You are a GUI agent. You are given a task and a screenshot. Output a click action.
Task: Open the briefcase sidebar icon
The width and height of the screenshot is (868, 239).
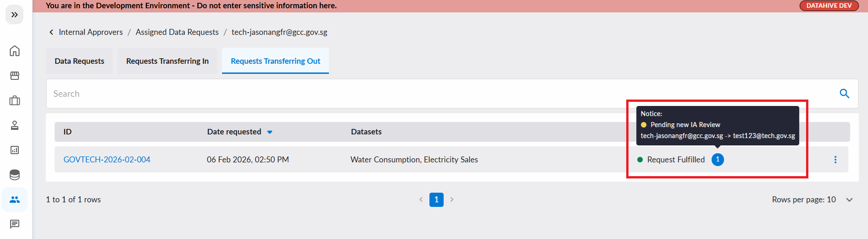[15, 100]
